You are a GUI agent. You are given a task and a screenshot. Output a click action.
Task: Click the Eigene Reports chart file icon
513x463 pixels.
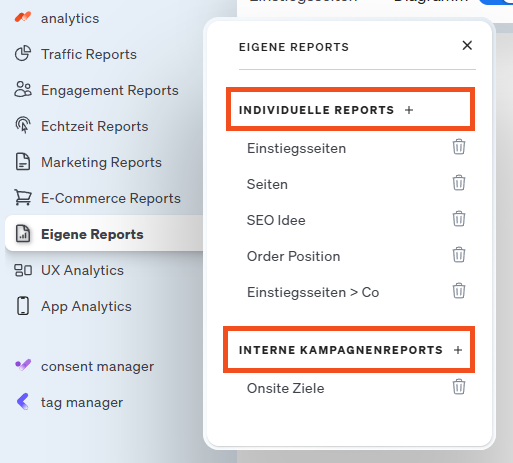tap(23, 233)
